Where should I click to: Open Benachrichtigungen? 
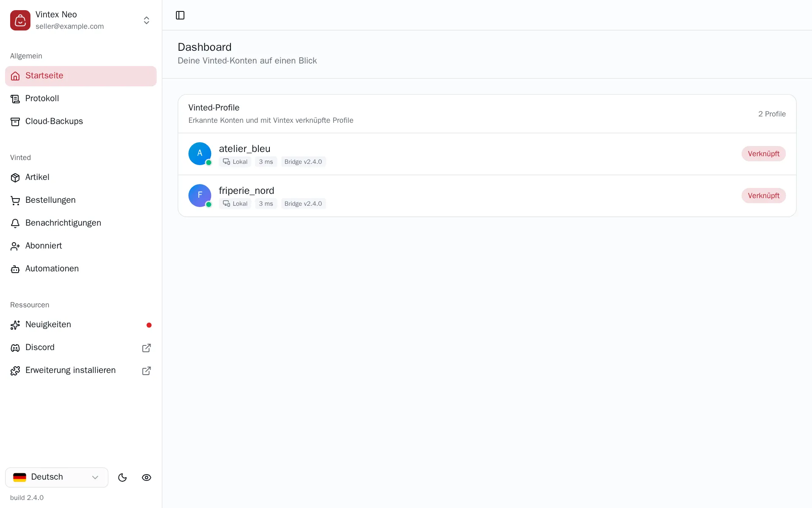click(x=81, y=224)
